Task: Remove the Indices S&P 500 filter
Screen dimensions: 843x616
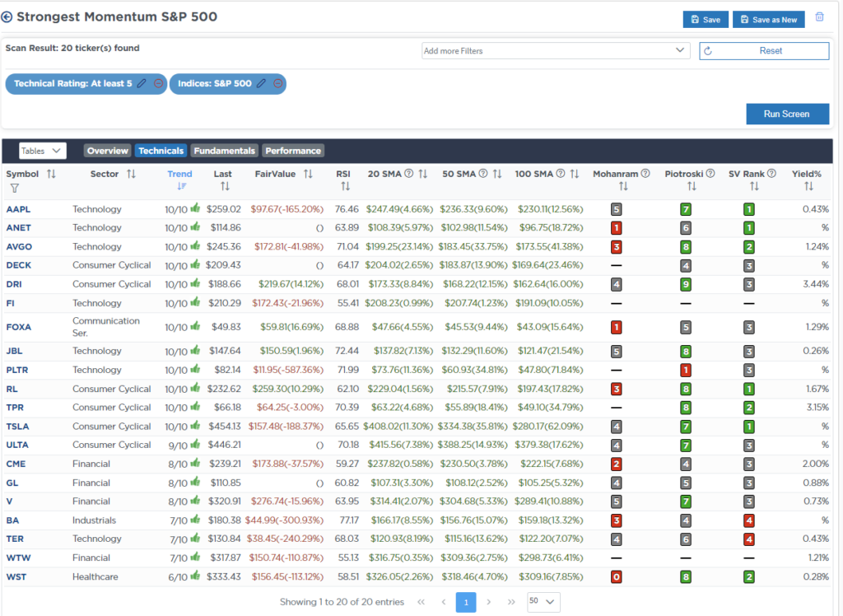Action: coord(278,83)
